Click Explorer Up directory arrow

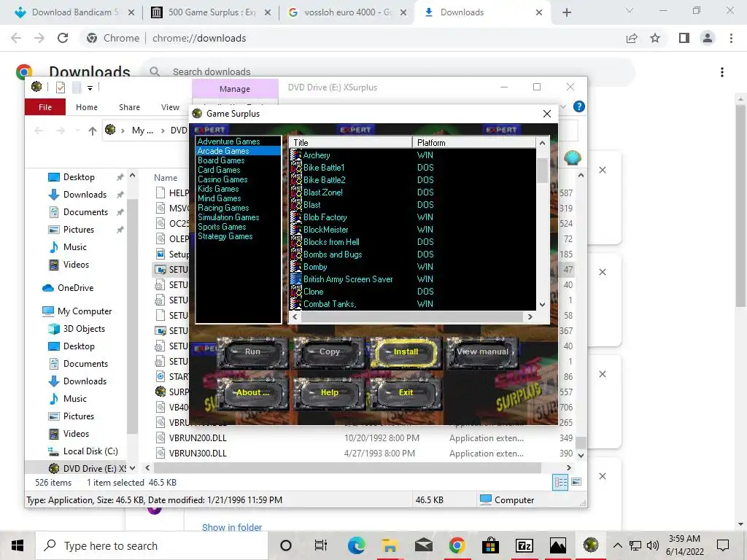coord(93,131)
